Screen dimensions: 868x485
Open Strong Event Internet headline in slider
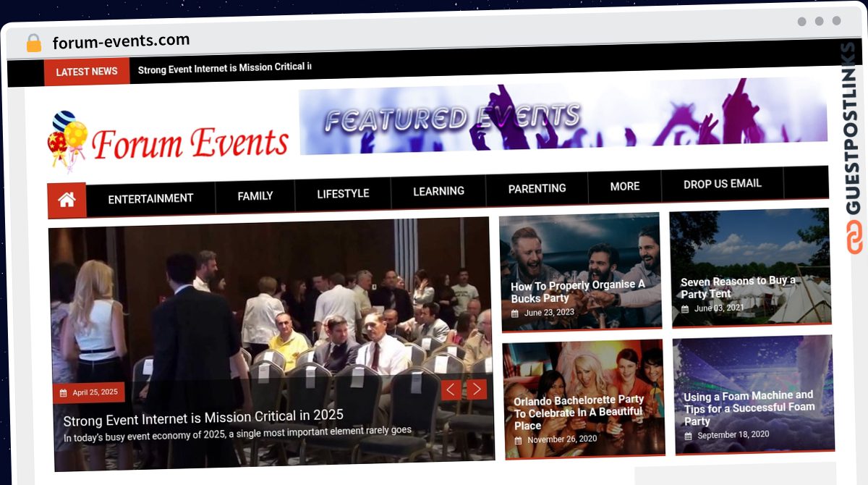tap(203, 416)
